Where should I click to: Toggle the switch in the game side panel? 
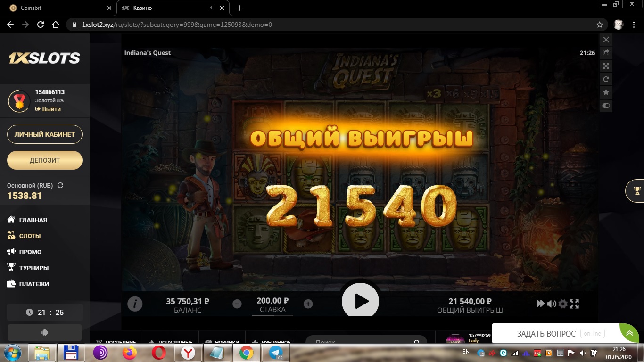[x=606, y=106]
